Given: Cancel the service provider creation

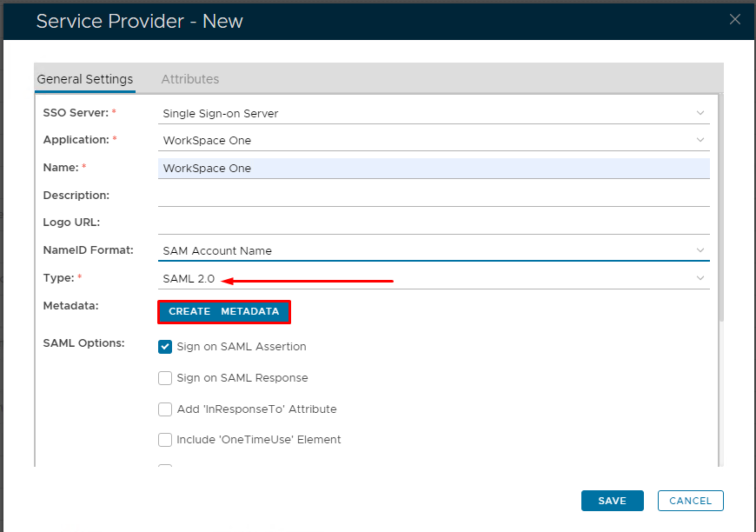Looking at the screenshot, I should [690, 501].
